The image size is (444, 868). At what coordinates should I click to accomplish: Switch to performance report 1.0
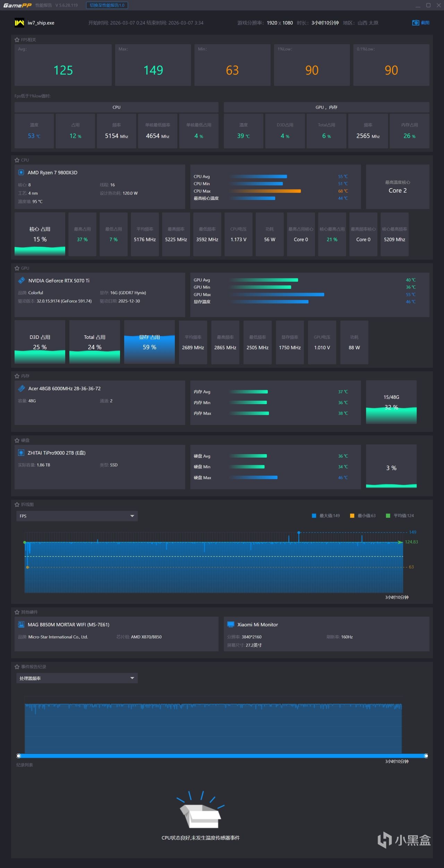[x=107, y=5]
